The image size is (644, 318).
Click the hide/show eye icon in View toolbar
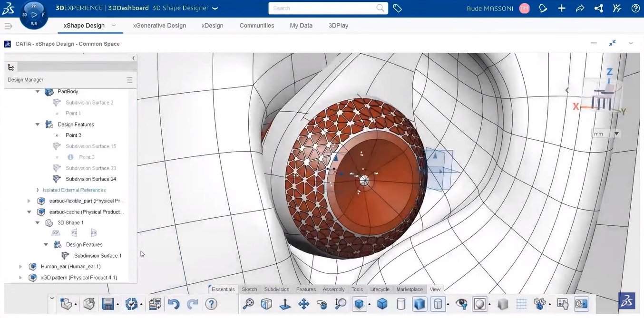(x=461, y=303)
